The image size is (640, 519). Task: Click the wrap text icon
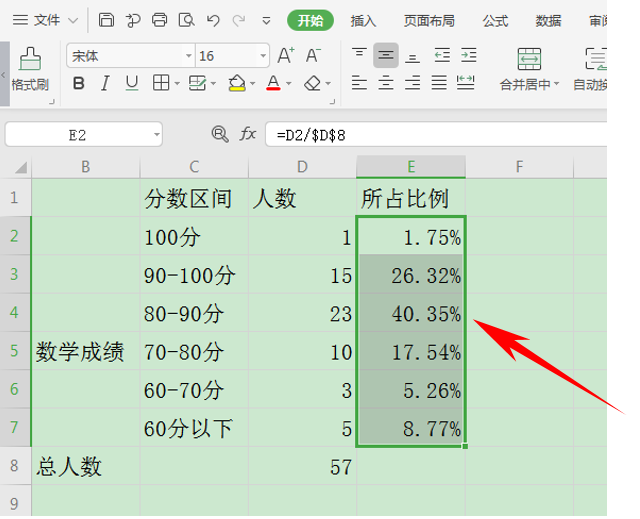tap(596, 59)
